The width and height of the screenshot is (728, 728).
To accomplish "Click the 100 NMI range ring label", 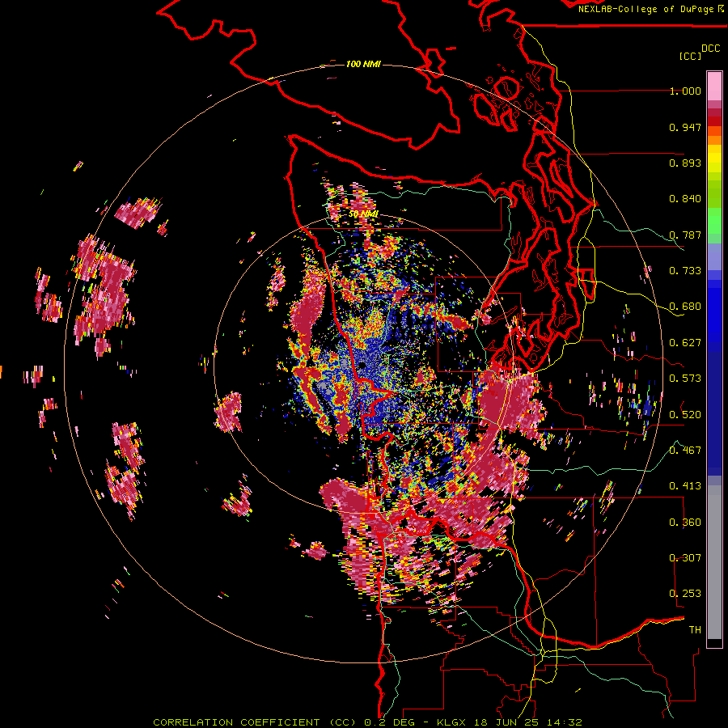I will (x=363, y=64).
